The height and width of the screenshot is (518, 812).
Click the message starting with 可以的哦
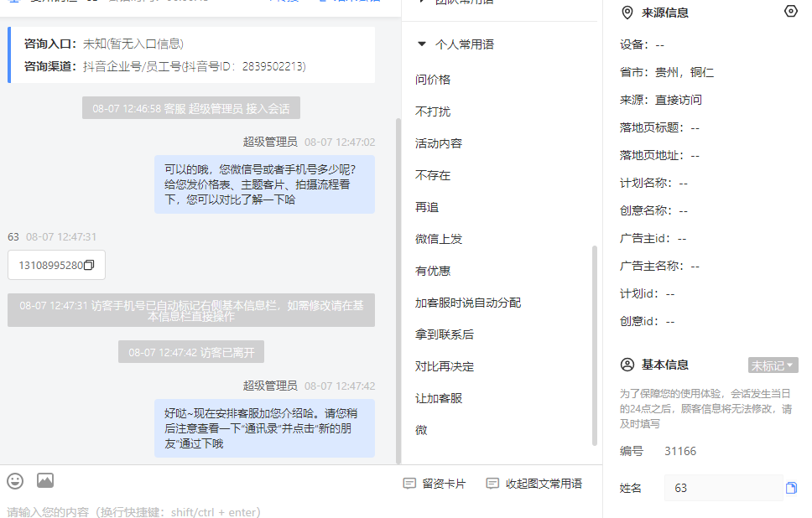[264, 184]
